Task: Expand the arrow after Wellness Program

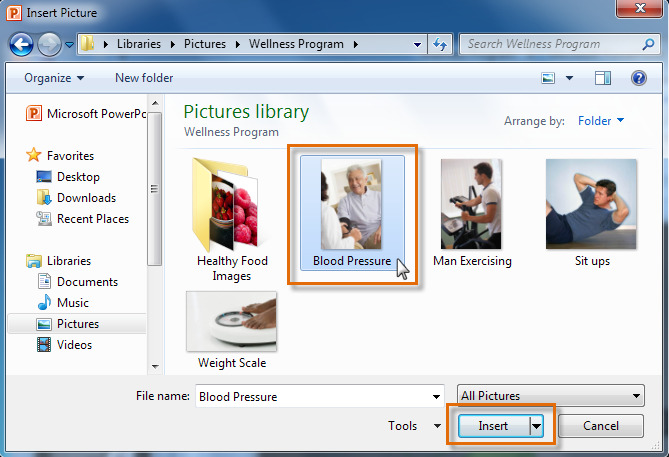Action: (355, 44)
